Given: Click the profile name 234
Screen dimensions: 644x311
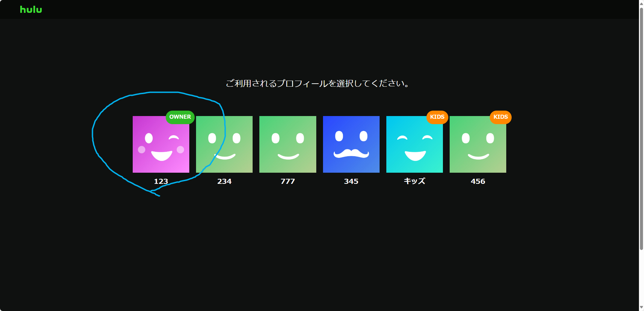Looking at the screenshot, I should click(x=224, y=181).
